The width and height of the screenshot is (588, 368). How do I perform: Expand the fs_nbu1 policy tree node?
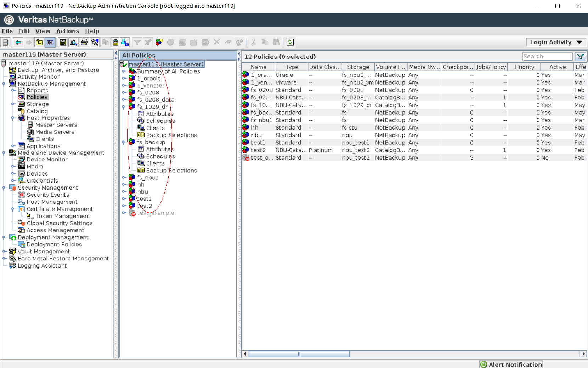click(124, 177)
